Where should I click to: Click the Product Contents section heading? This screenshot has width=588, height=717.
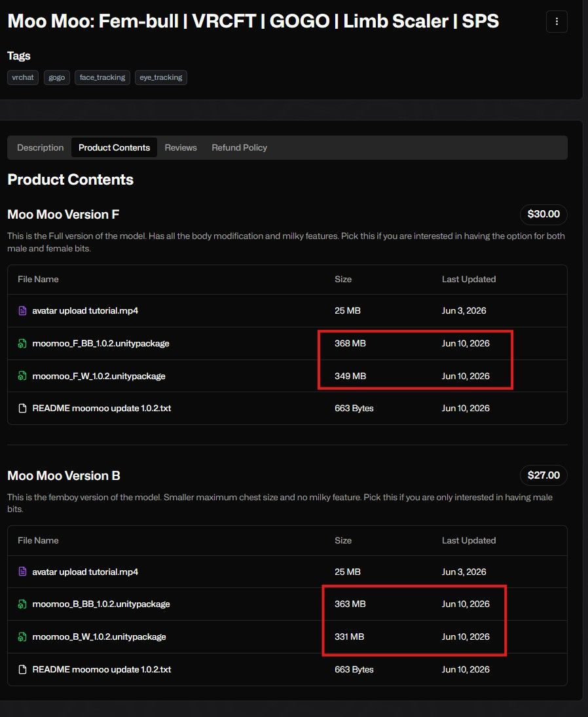(71, 179)
